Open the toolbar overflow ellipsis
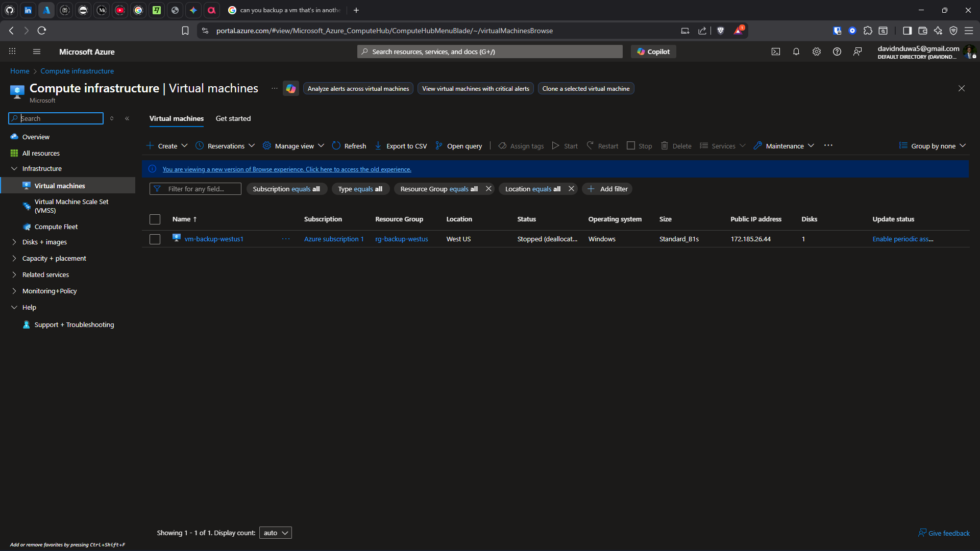980x551 pixels. point(828,145)
